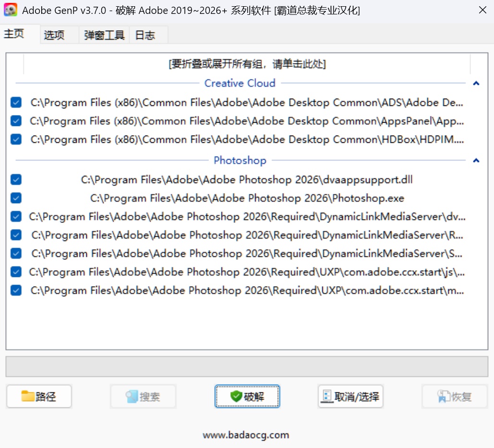
Task: Open the 弹窗工具 tab
Action: pyautogui.click(x=104, y=35)
